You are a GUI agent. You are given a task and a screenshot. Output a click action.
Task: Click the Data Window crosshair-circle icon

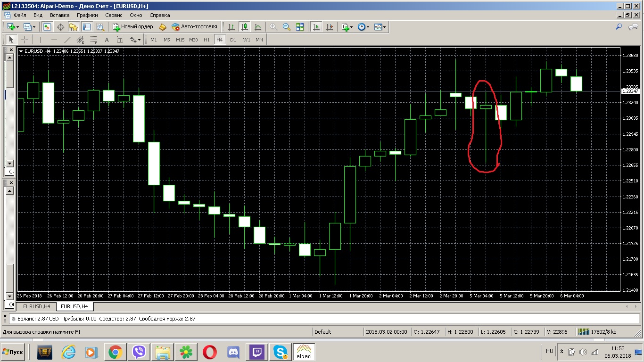pos(61,27)
